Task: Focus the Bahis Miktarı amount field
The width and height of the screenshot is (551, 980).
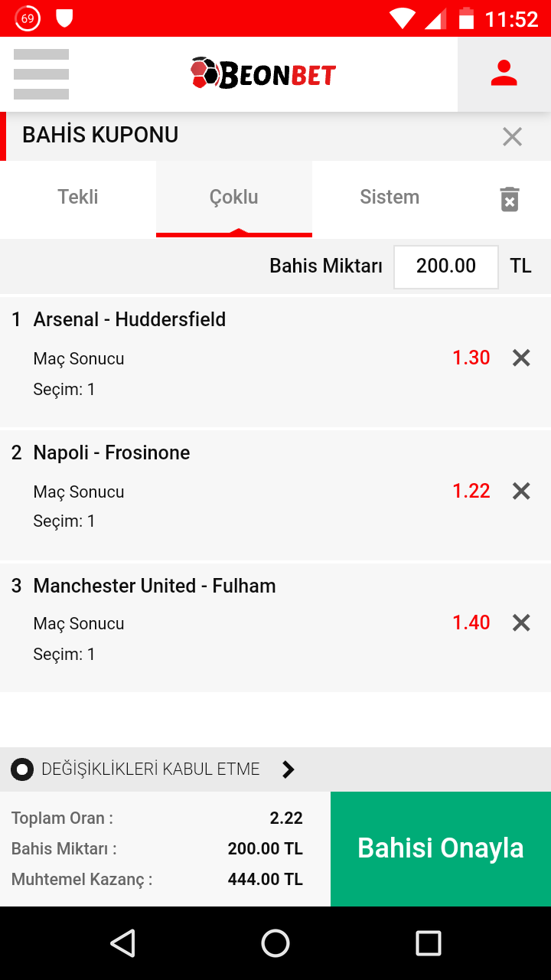Action: pyautogui.click(x=446, y=266)
